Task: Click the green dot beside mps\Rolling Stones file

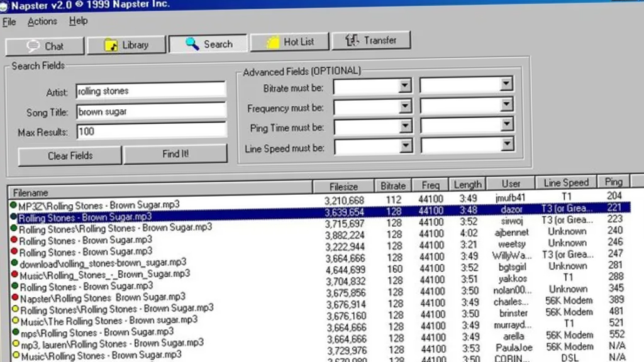Action: coord(16,331)
